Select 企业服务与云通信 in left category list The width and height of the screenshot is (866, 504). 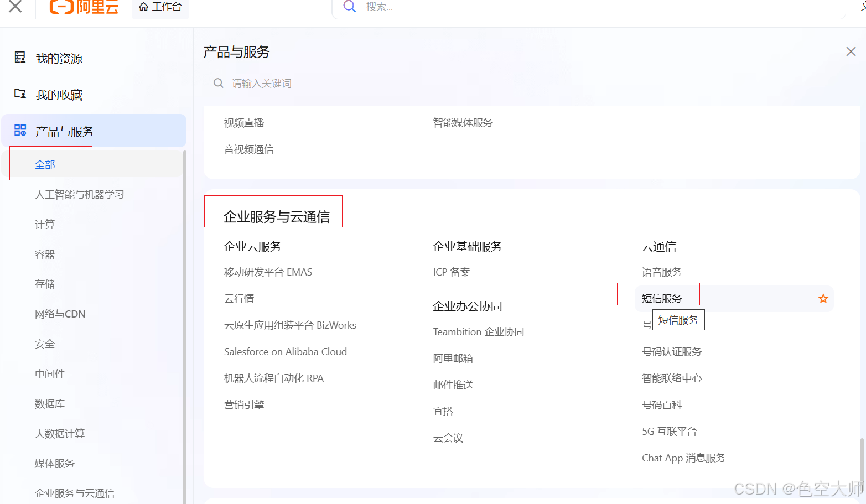[75, 493]
